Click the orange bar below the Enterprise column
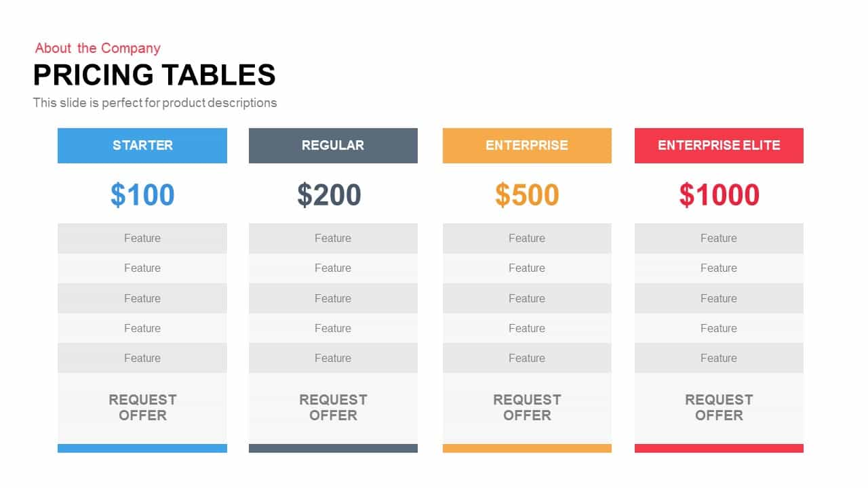The width and height of the screenshot is (868, 488). pyautogui.click(x=527, y=448)
